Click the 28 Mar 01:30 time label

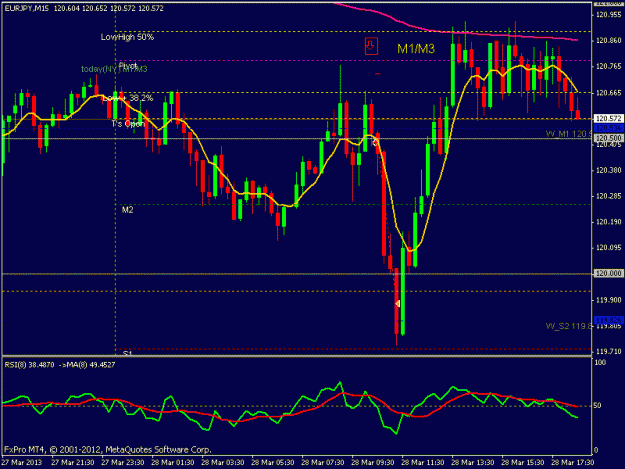click(173, 463)
